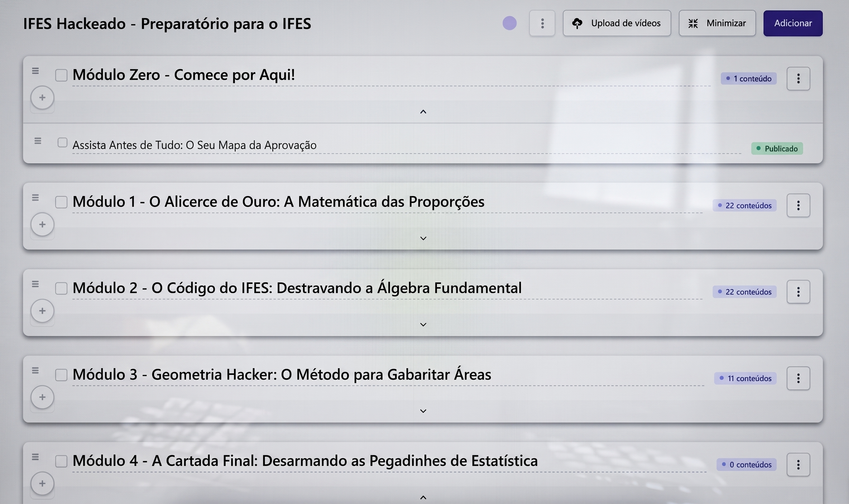Collapse Módulo Zero with the up chevron

(423, 112)
